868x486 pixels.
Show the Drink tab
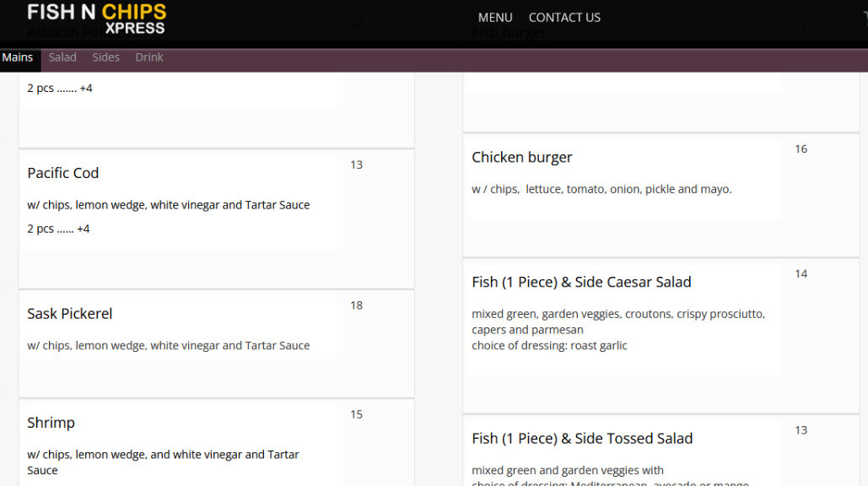point(149,57)
